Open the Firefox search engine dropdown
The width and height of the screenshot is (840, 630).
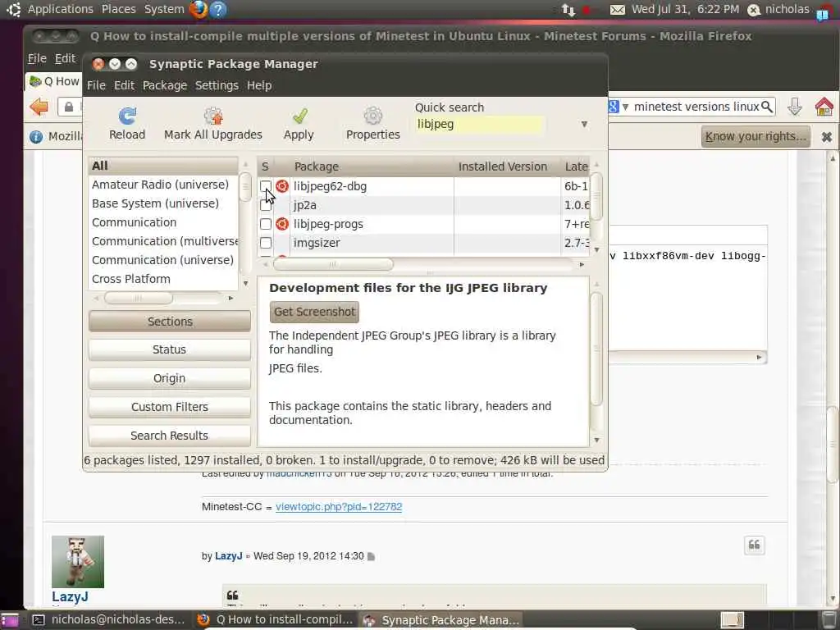[x=625, y=107]
